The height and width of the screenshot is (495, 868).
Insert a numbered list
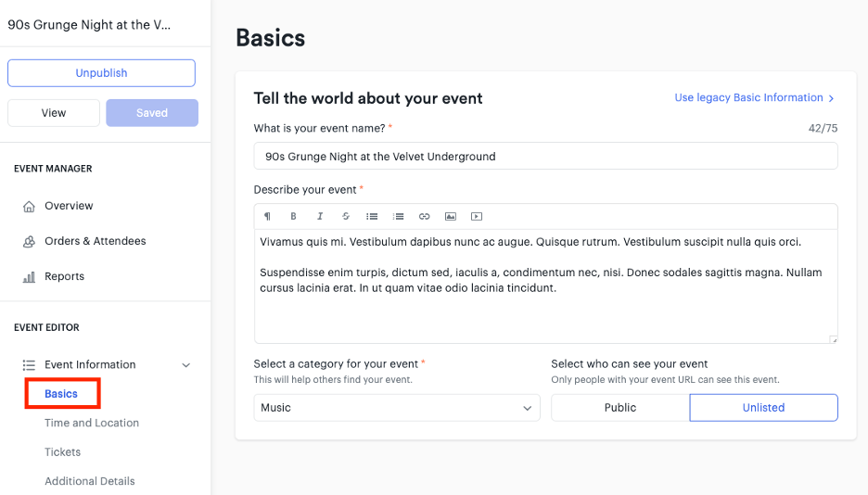398,216
